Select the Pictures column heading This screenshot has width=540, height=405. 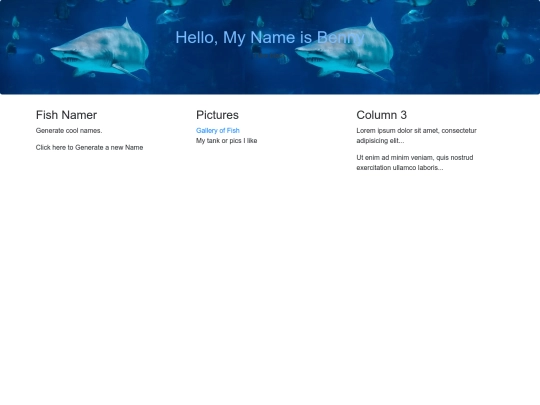[x=217, y=115]
